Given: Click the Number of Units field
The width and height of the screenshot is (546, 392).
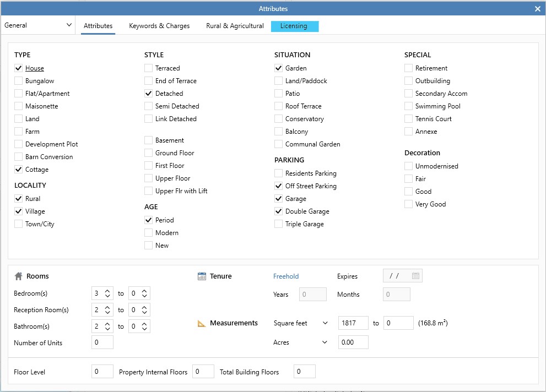Looking at the screenshot, I should [x=102, y=342].
